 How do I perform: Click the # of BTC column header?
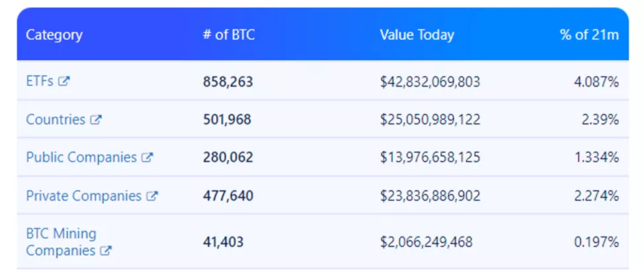(228, 34)
